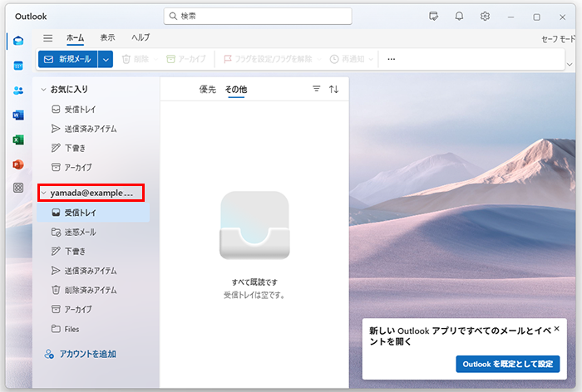
Task: Click the filter icon in message list
Action: click(316, 89)
